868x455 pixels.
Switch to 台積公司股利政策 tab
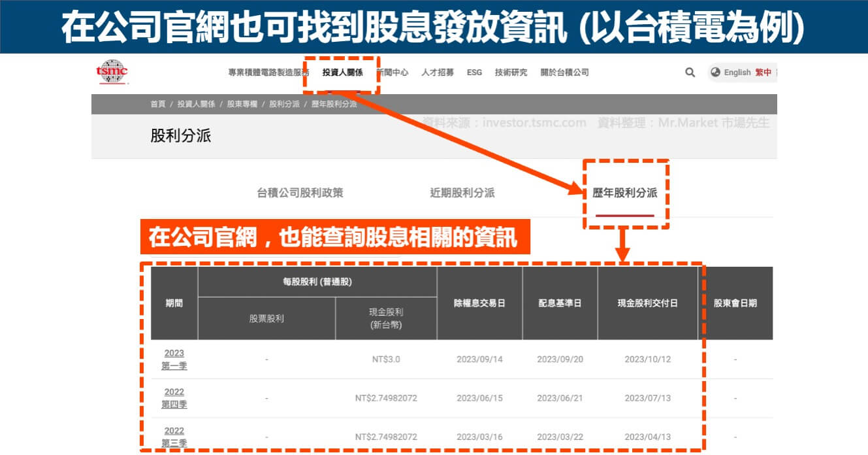[300, 193]
